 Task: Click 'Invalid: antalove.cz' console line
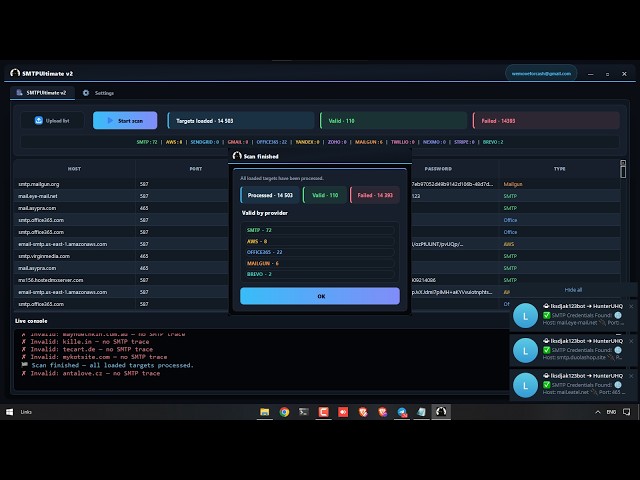(91, 373)
